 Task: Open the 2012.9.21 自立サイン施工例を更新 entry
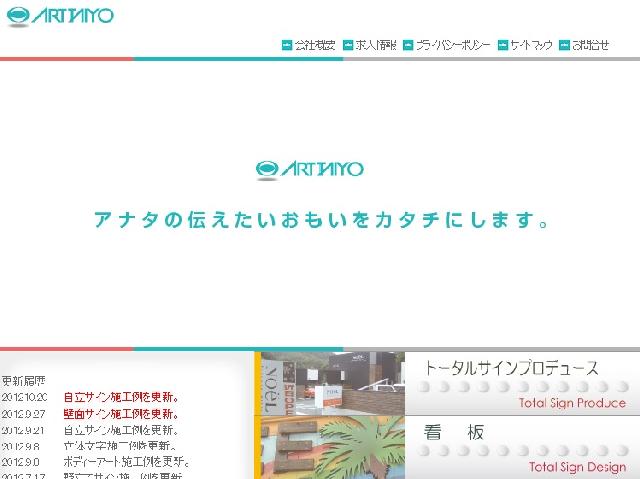point(121,430)
